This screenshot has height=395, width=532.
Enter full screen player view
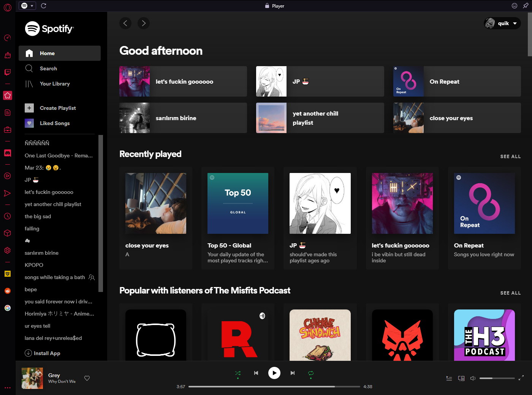click(x=521, y=378)
